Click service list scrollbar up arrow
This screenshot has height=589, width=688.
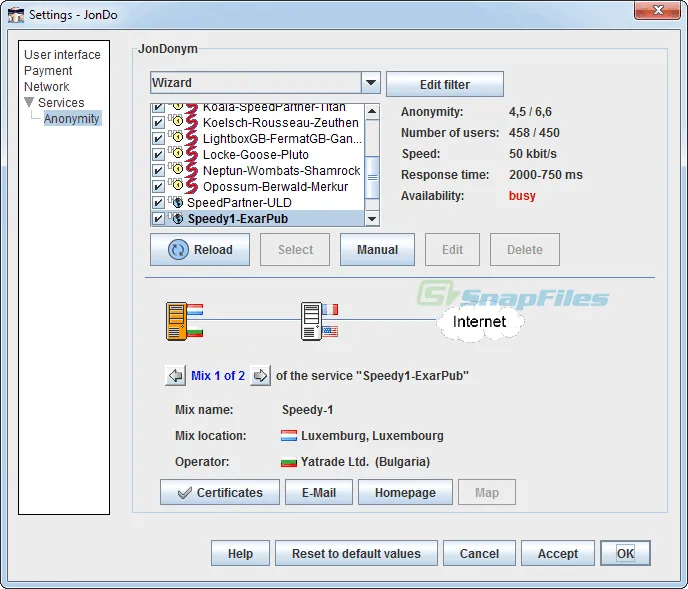(372, 111)
